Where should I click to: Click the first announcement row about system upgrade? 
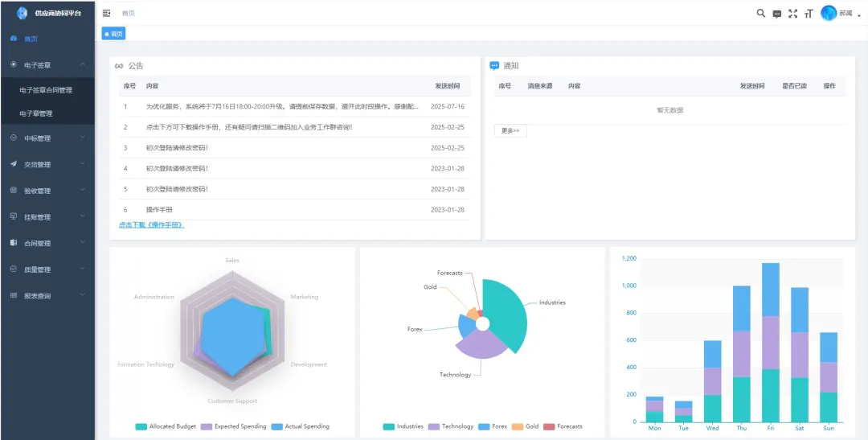(x=281, y=106)
